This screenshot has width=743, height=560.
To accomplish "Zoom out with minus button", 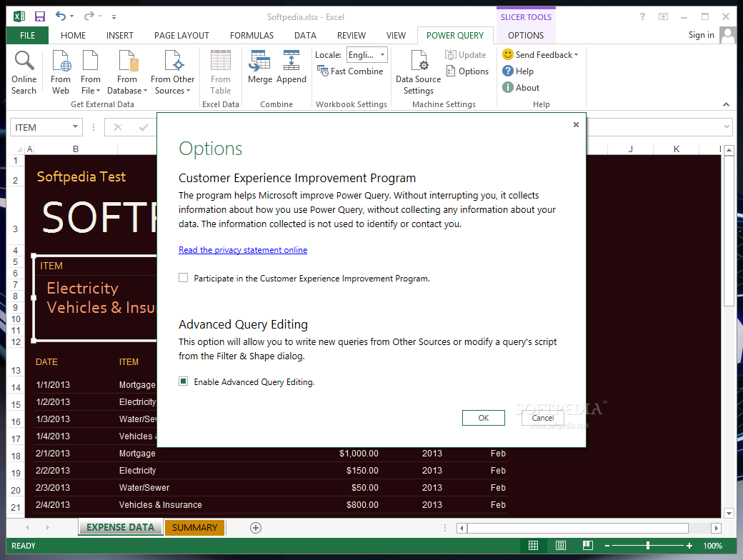I will [607, 546].
